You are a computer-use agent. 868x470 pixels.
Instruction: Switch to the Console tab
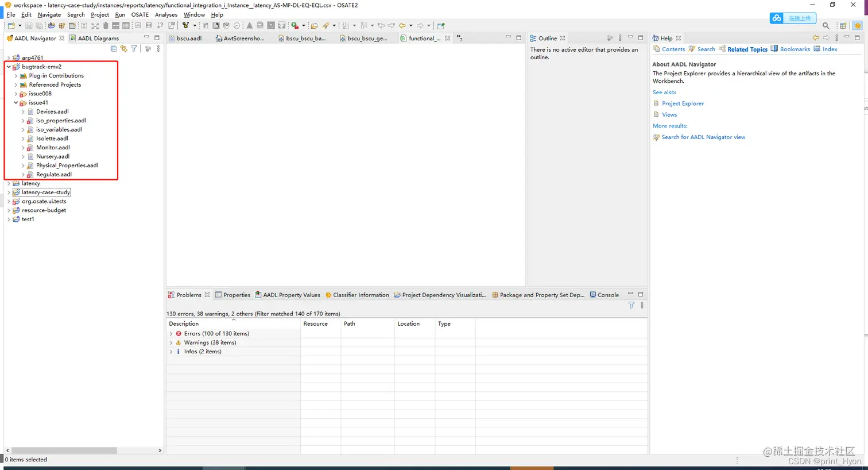604,295
